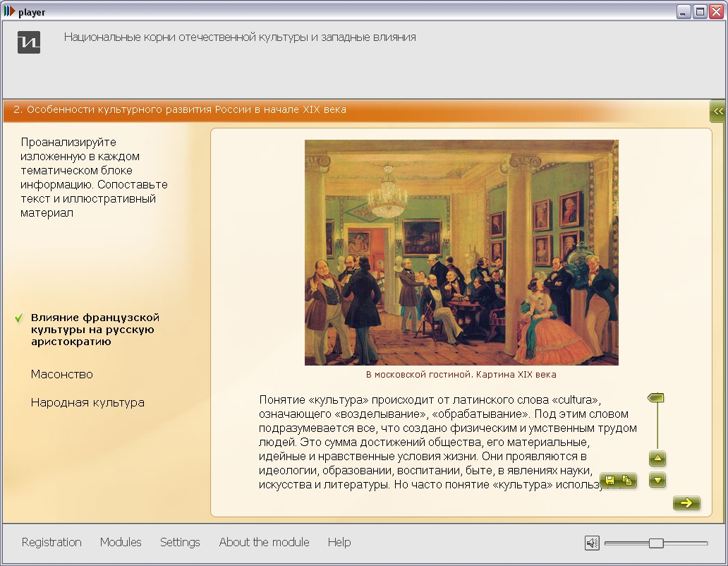Image resolution: width=728 pixels, height=566 pixels.
Task: Click the paragraph starting 'Понятие «культура» происходит'
Action: click(448, 442)
